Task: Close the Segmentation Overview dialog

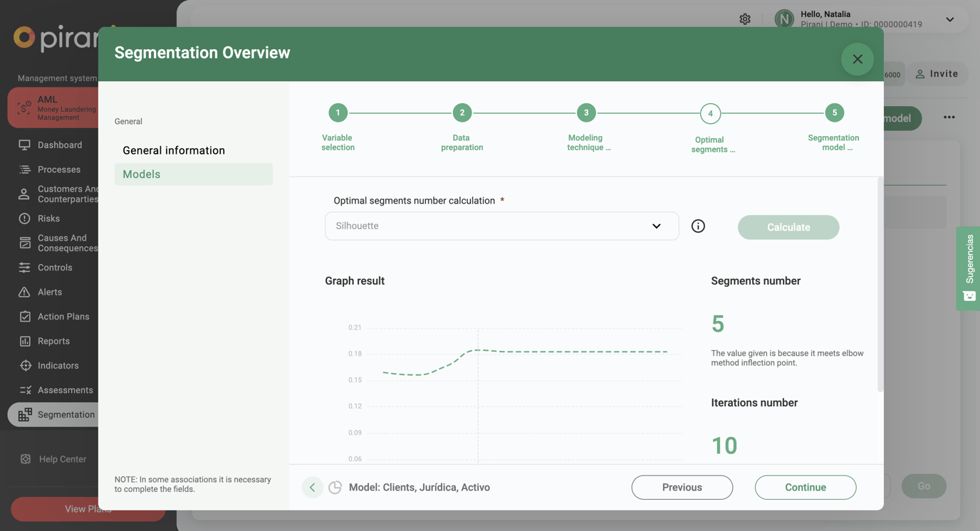Action: (857, 59)
